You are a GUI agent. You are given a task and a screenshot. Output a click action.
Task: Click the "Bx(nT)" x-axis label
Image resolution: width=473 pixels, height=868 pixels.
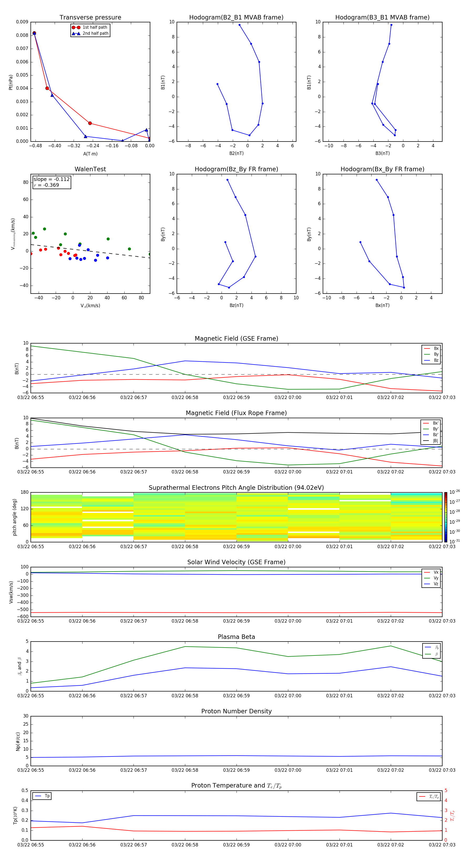click(382, 305)
